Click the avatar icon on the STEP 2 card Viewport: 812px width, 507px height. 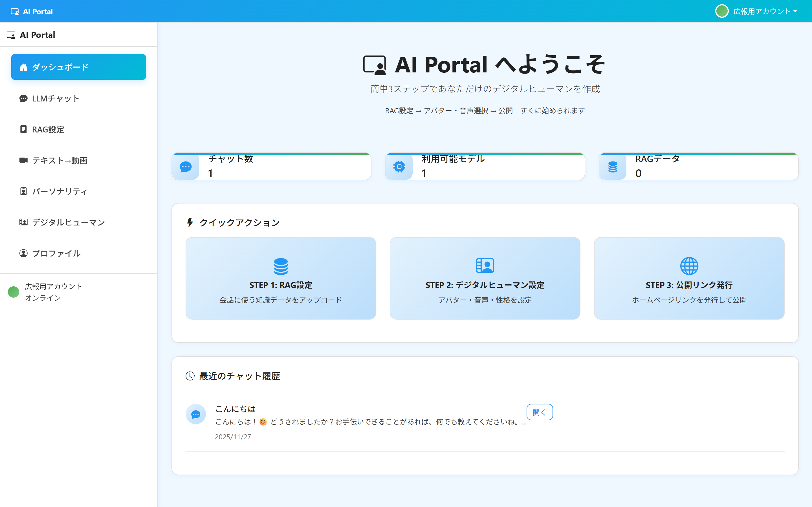click(485, 265)
